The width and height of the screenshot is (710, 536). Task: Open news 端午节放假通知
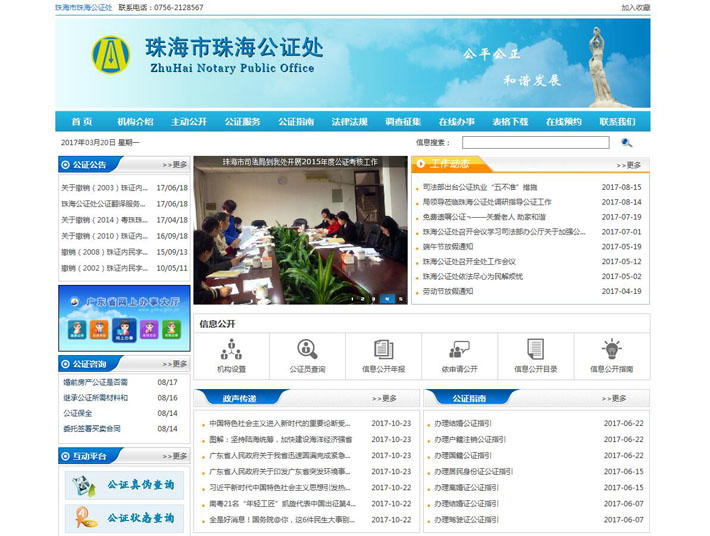[x=448, y=247]
